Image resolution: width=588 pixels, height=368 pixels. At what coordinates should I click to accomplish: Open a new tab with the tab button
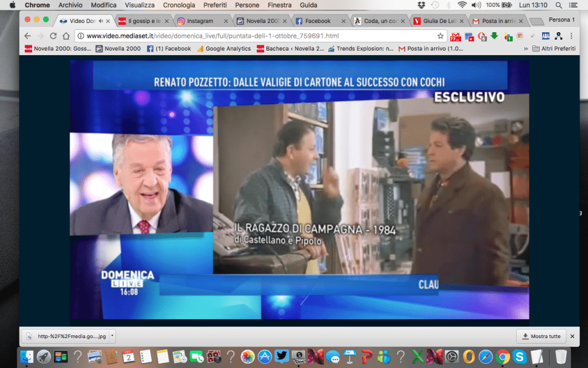537,21
